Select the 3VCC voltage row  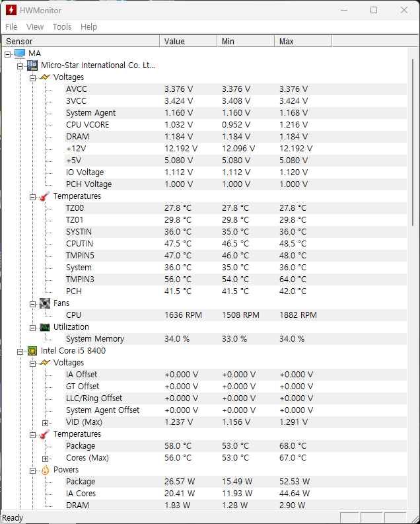[236, 101]
